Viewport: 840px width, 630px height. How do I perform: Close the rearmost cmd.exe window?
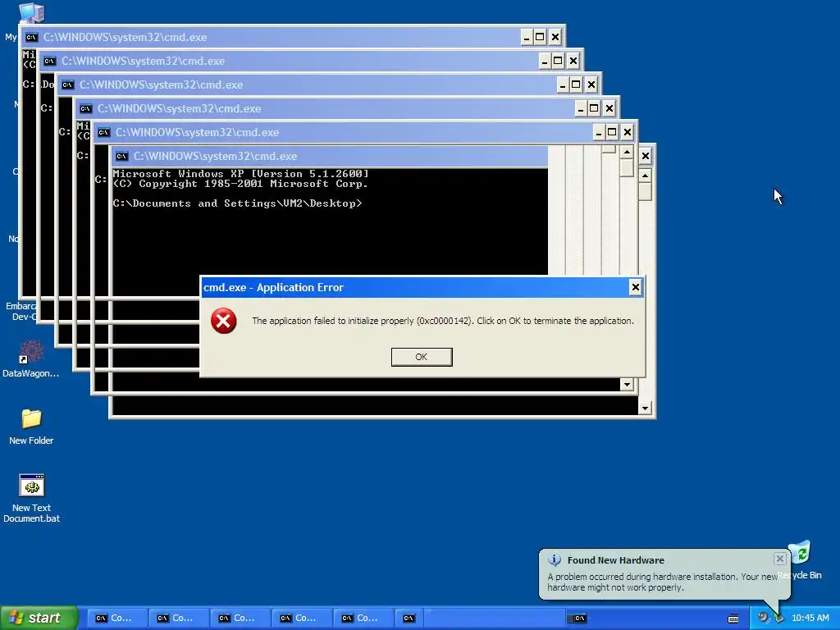555,37
